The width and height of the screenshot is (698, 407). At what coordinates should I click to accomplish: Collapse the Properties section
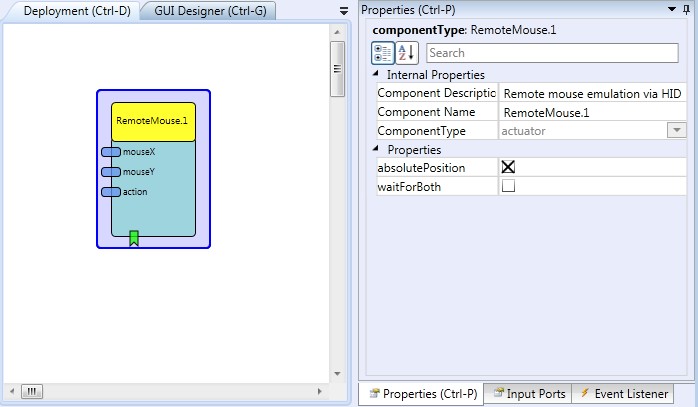pyautogui.click(x=376, y=148)
